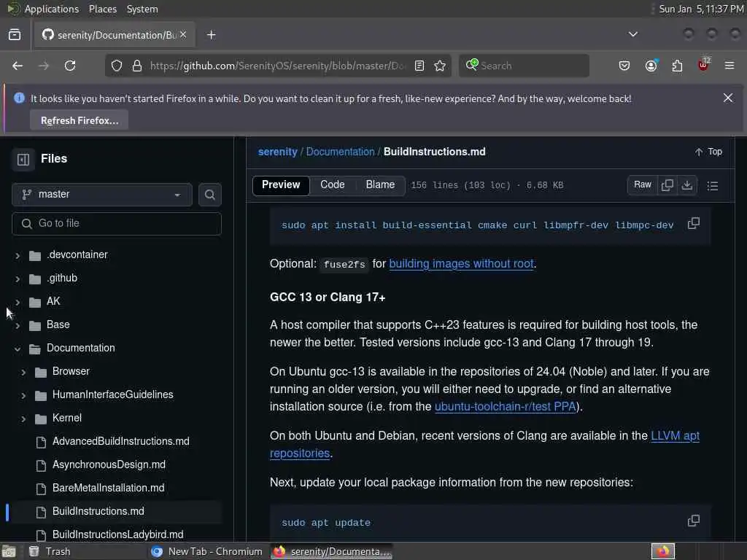
Task: Expand the Browser subfolder
Action: coord(23,373)
